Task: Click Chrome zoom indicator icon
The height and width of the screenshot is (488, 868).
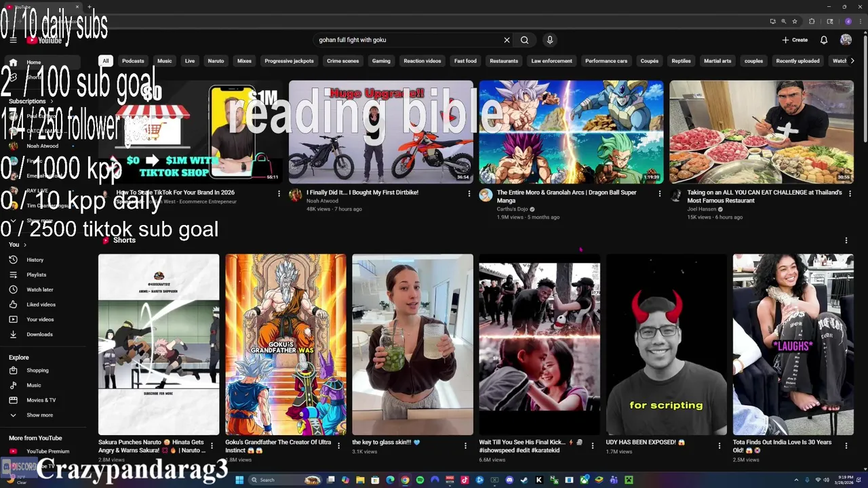Action: [x=784, y=22]
